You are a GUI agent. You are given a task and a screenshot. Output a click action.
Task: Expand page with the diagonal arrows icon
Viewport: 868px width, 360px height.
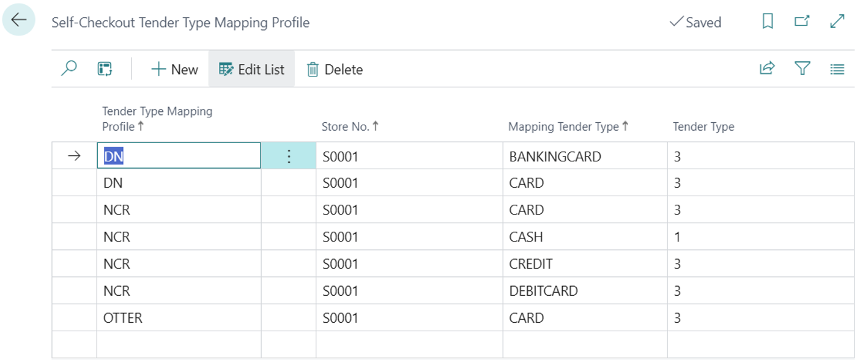(837, 22)
